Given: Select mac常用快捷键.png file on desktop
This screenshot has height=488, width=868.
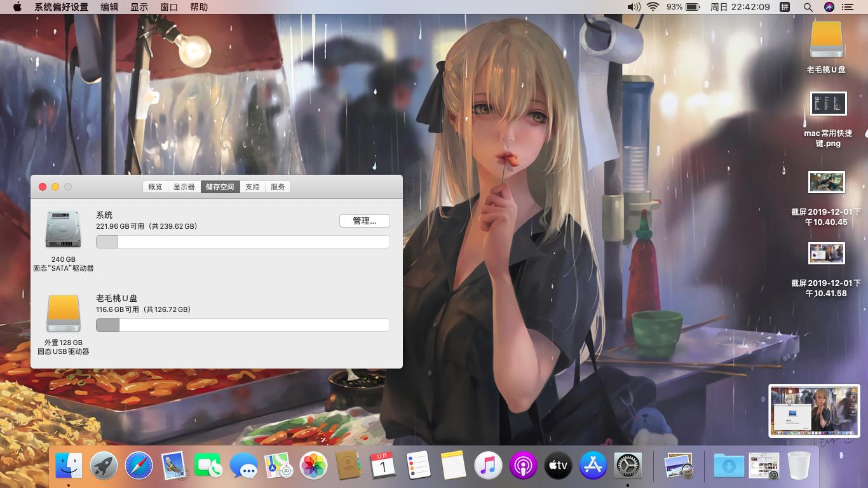Looking at the screenshot, I should (828, 104).
